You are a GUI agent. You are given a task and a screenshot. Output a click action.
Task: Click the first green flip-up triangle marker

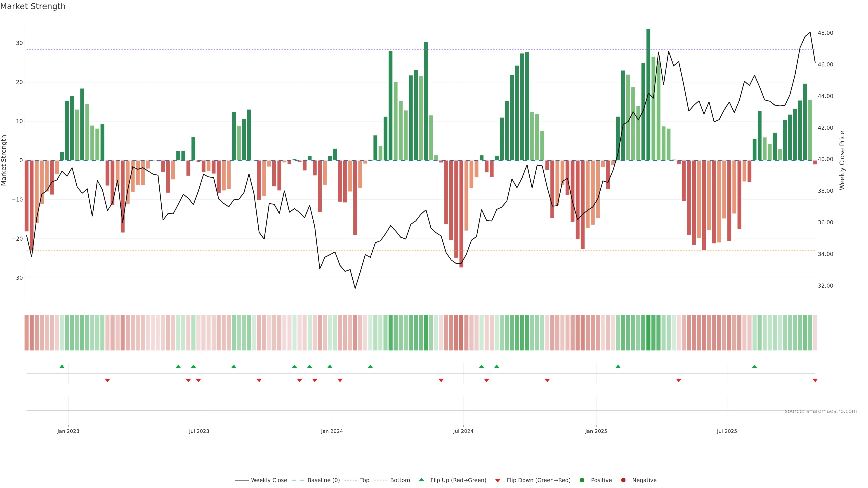pos(62,366)
